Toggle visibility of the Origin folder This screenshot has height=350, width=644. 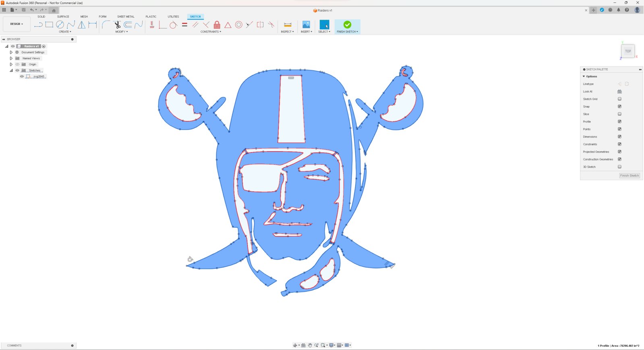(17, 64)
